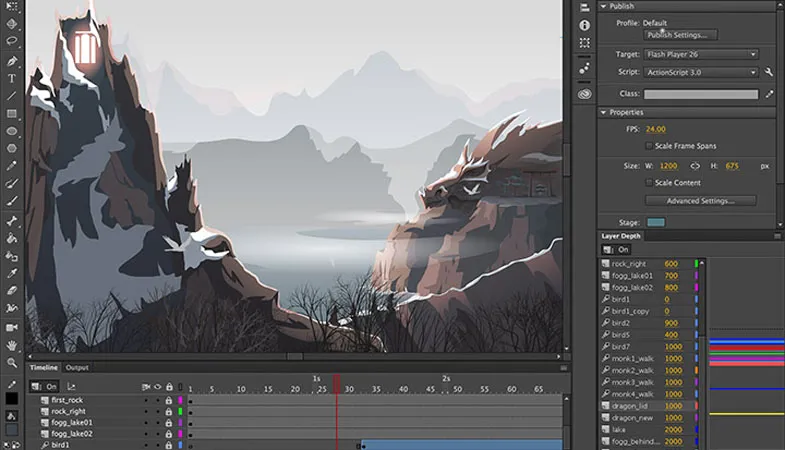Collapse the Publish section
Image resolution: width=785 pixels, height=450 pixels.
(603, 5)
